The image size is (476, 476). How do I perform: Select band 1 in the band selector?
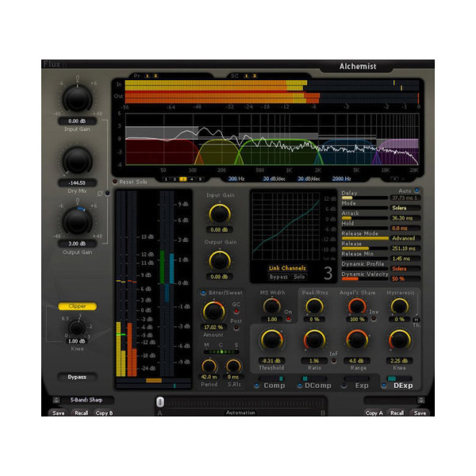pos(166,179)
